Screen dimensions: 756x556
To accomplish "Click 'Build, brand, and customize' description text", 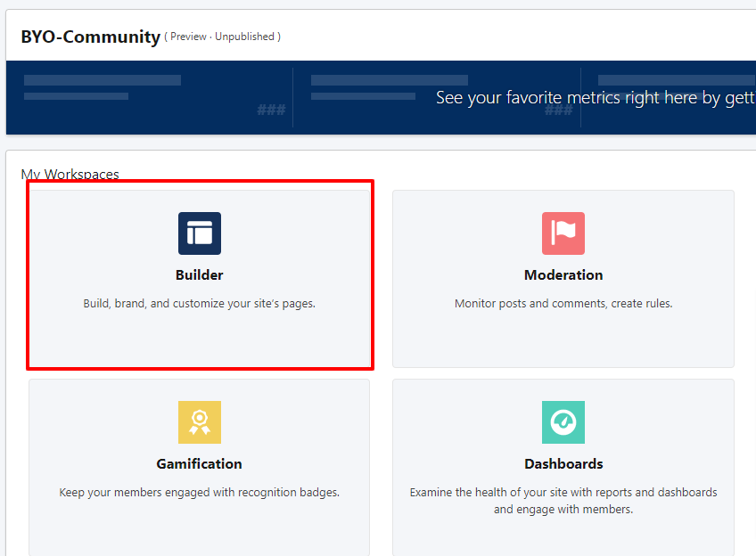I will click(200, 303).
